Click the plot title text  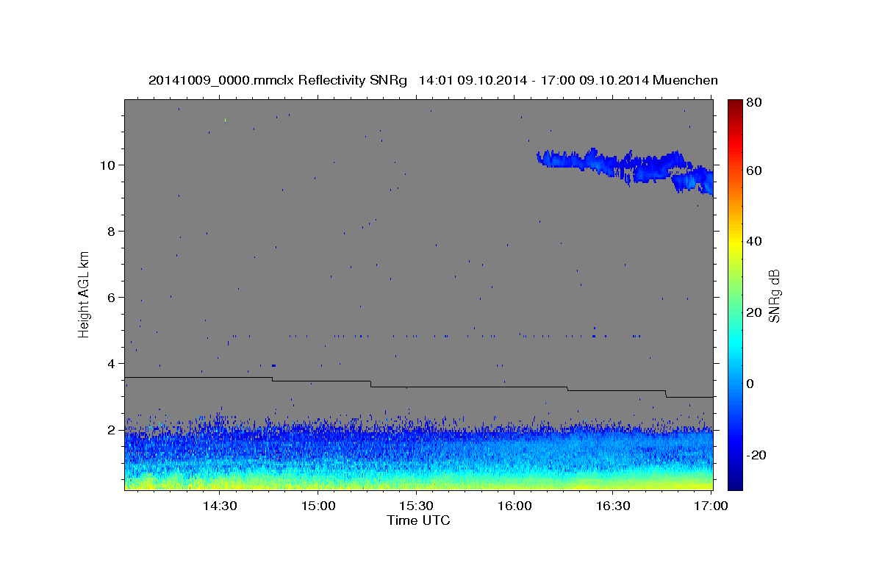(x=433, y=80)
